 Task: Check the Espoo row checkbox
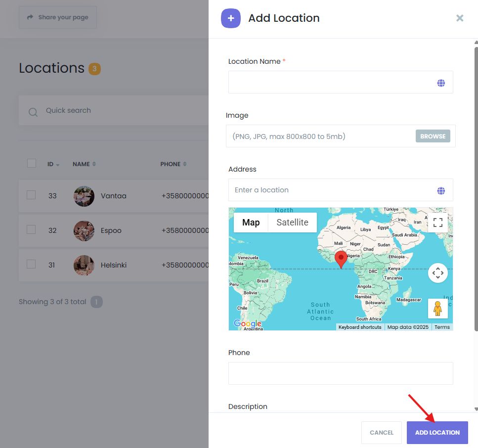[x=31, y=229]
